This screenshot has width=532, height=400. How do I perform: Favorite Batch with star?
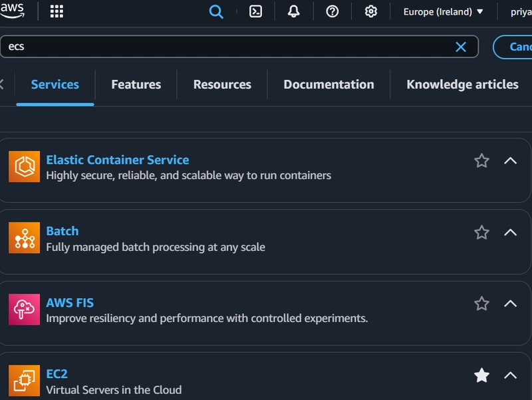coord(481,232)
